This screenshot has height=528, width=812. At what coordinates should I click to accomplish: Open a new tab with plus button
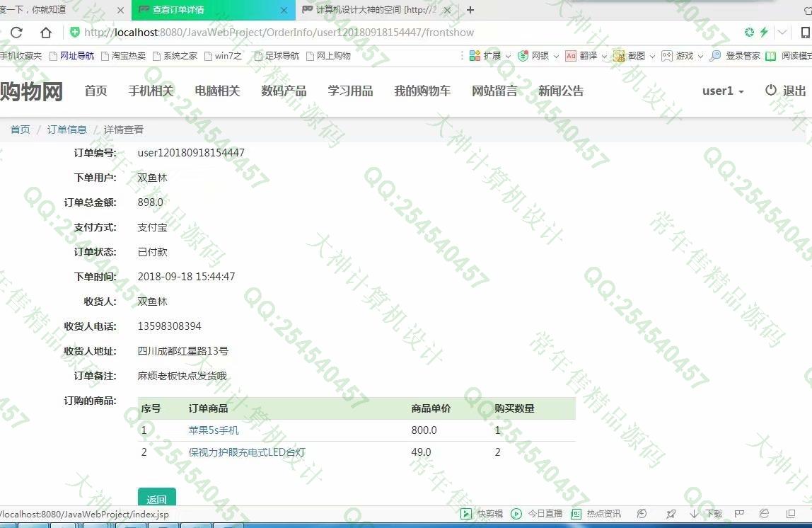pyautogui.click(x=470, y=10)
